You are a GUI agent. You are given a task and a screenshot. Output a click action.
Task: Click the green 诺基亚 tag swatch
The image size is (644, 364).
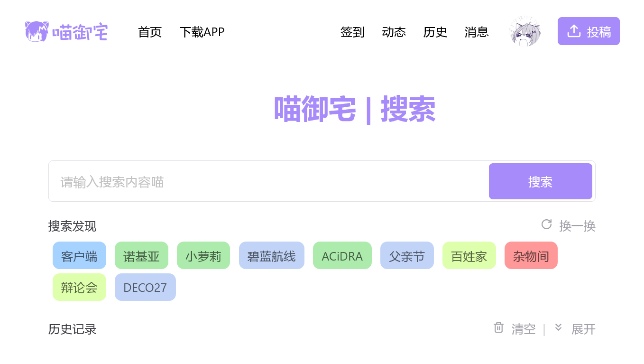point(141,255)
